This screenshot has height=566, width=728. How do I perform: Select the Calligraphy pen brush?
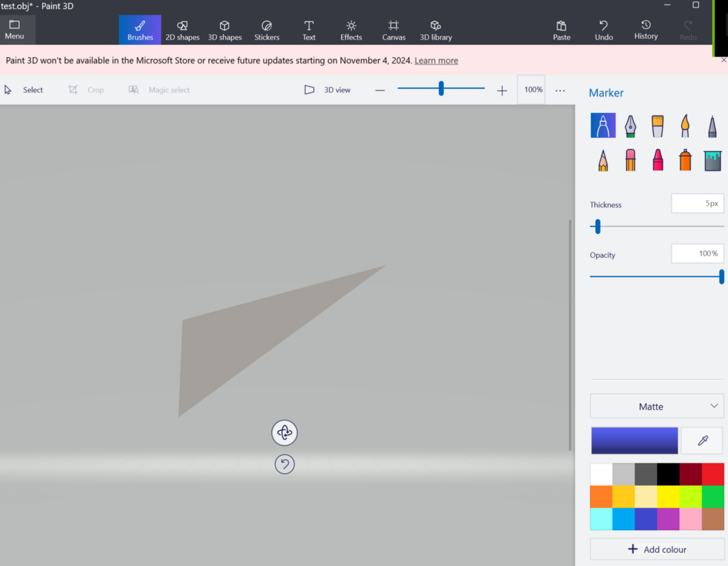tap(630, 126)
